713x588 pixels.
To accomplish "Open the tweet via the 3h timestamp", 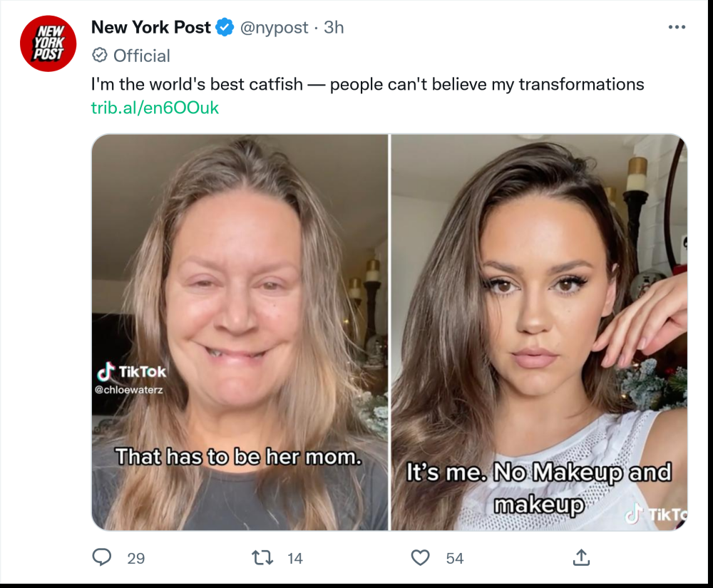I will coord(334,28).
